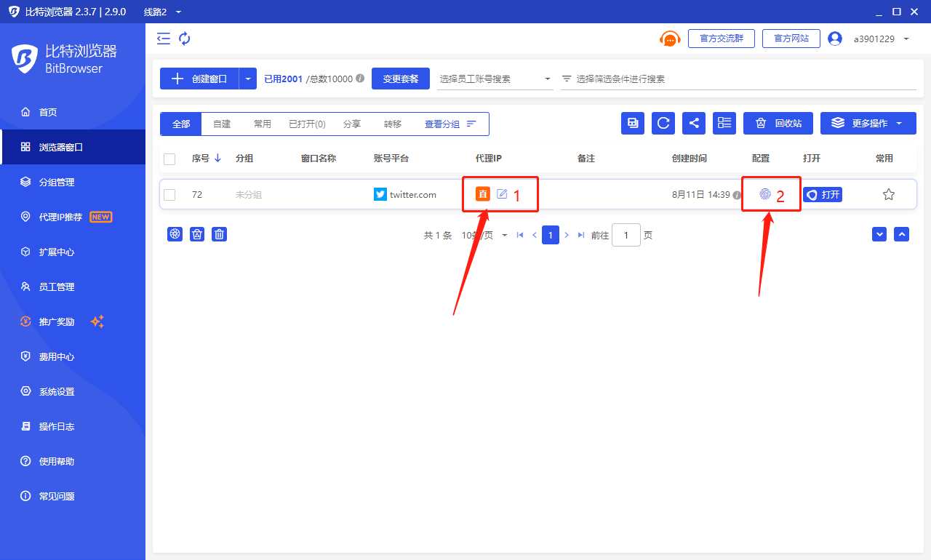This screenshot has width=931, height=560.
Task: Click the trash delete icon below table
Action: (219, 234)
